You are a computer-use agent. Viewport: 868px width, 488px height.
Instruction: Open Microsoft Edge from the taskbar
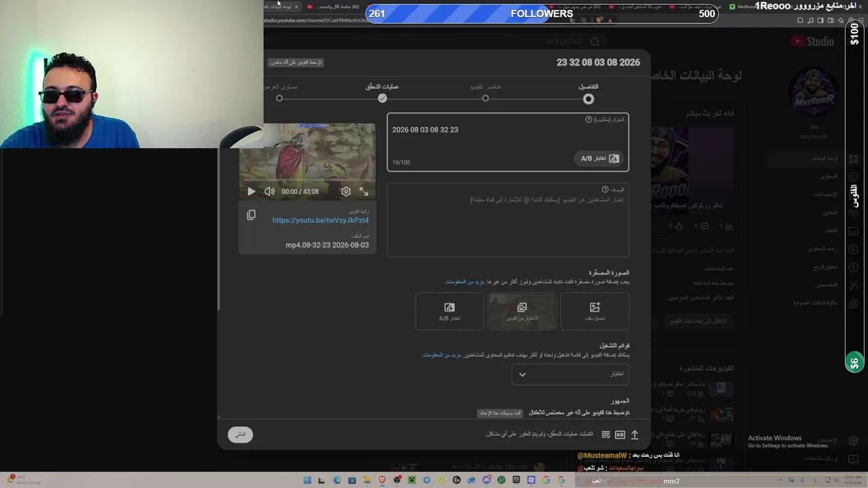[x=337, y=481]
